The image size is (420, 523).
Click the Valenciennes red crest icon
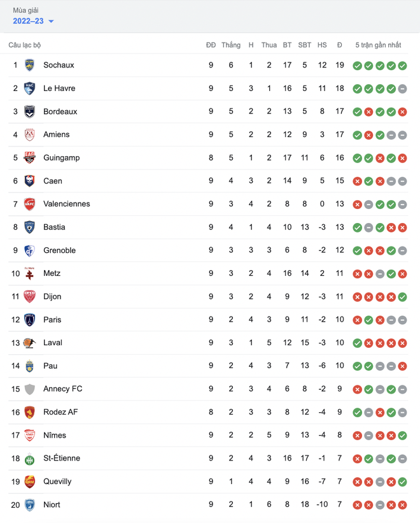point(29,204)
